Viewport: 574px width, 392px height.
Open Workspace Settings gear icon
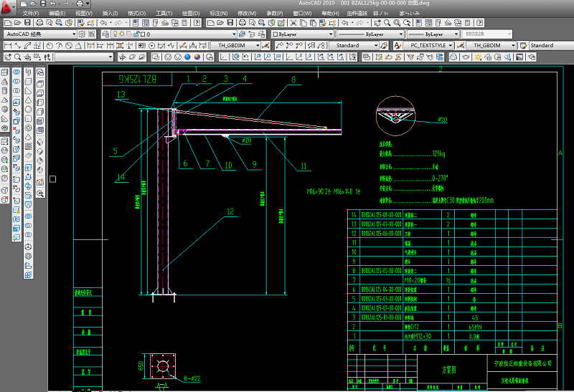pyautogui.click(x=82, y=34)
